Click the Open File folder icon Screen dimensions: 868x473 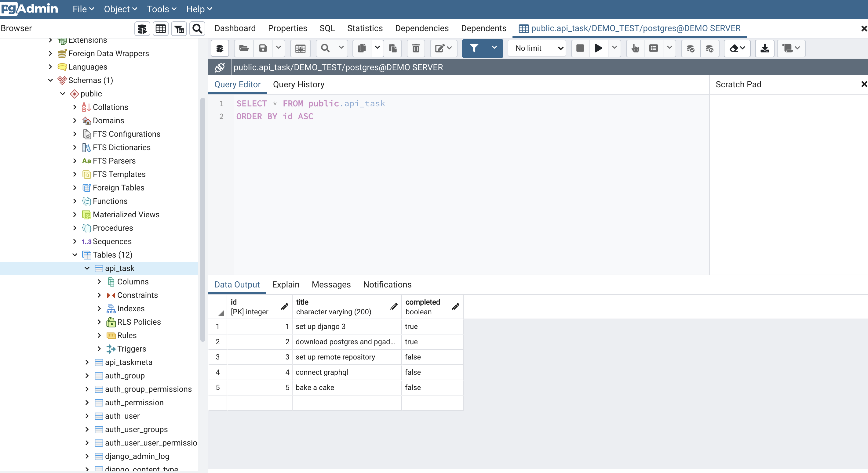click(x=244, y=48)
